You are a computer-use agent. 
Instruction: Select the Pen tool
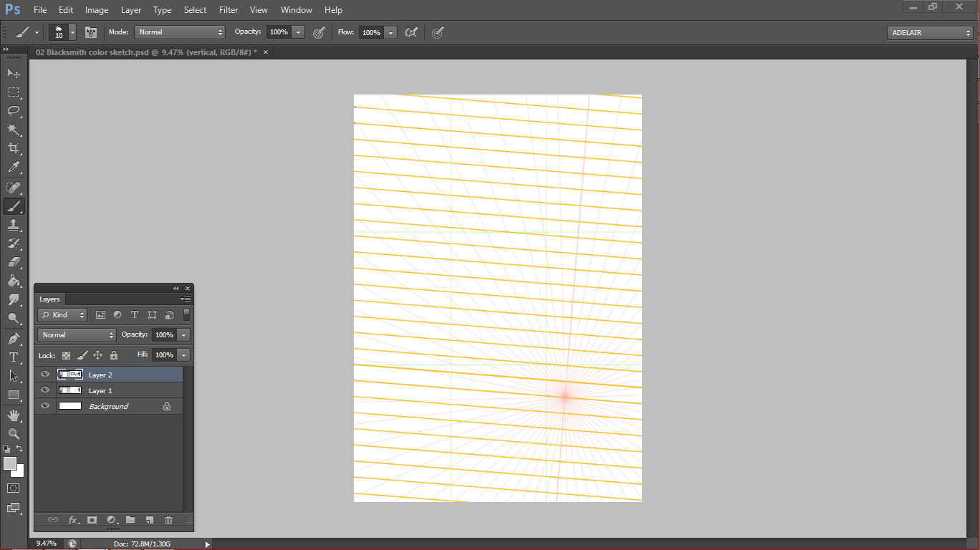14,339
